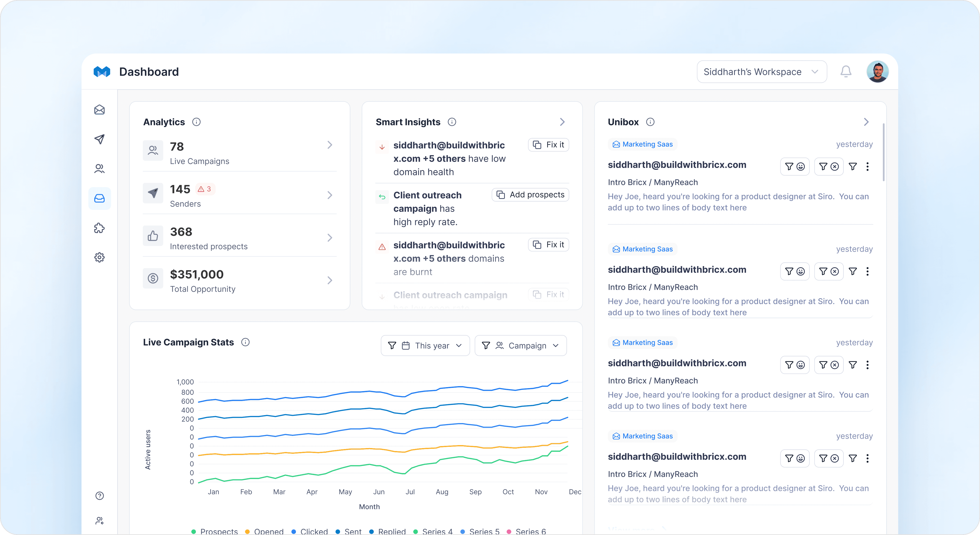Open the help question mark icon
This screenshot has width=980, height=535.
tap(99, 495)
